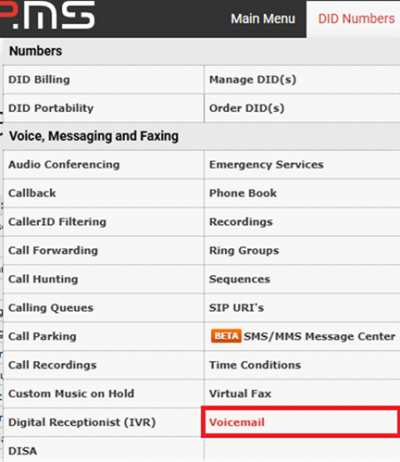Open DID Portability page
The image size is (400, 462).
coord(51,108)
